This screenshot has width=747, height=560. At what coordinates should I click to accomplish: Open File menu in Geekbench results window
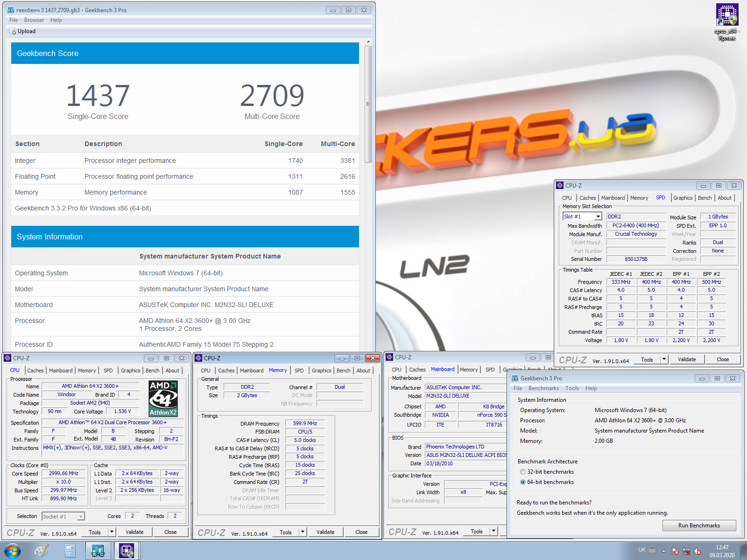14,20
